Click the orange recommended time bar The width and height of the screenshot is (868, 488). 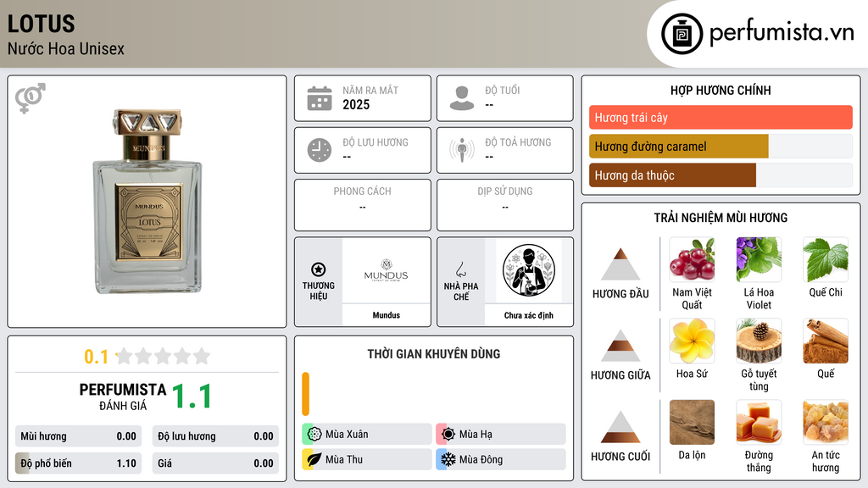click(x=305, y=394)
